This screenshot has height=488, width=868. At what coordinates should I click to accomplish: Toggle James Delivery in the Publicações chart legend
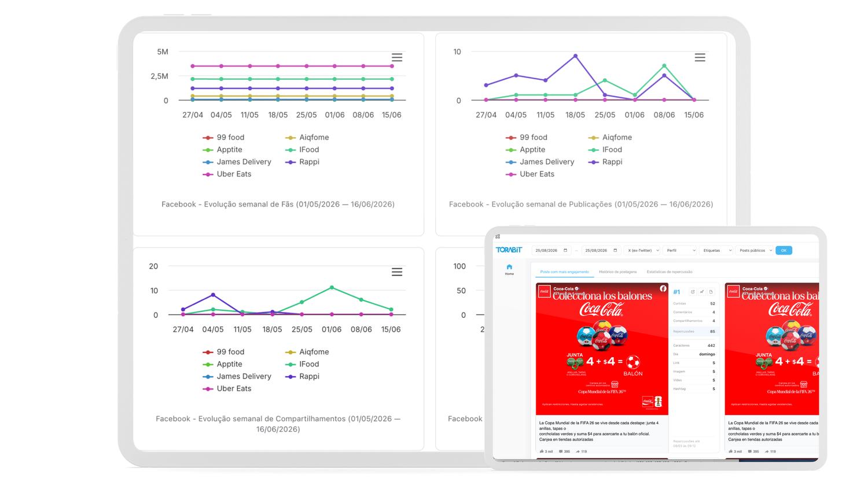click(540, 162)
